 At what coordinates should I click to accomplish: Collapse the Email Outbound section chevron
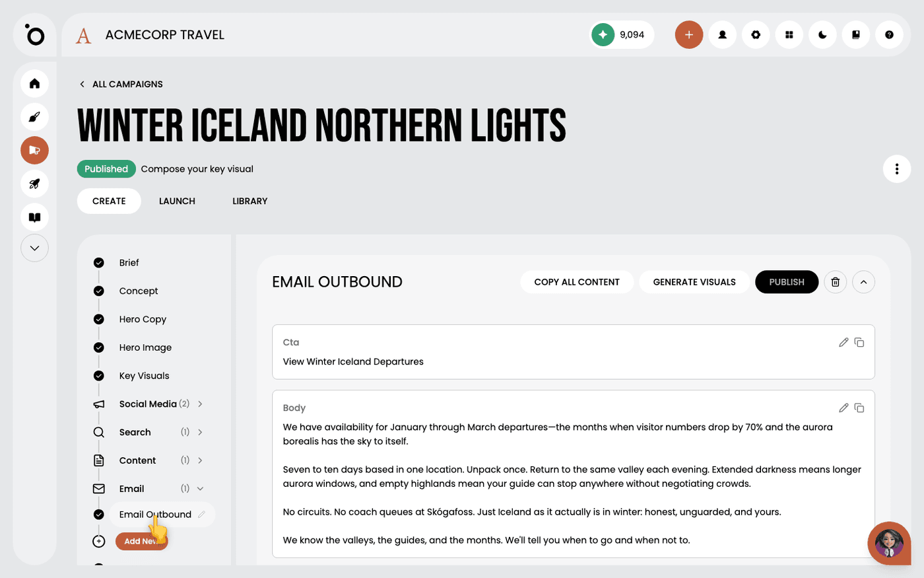click(863, 282)
